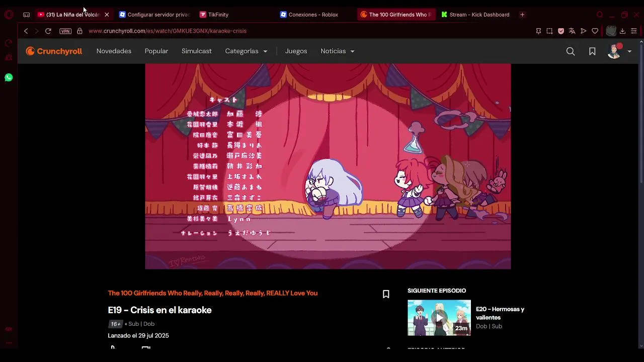This screenshot has height=362, width=644.
Task: Bookmark page with heart icon
Action: [595, 31]
